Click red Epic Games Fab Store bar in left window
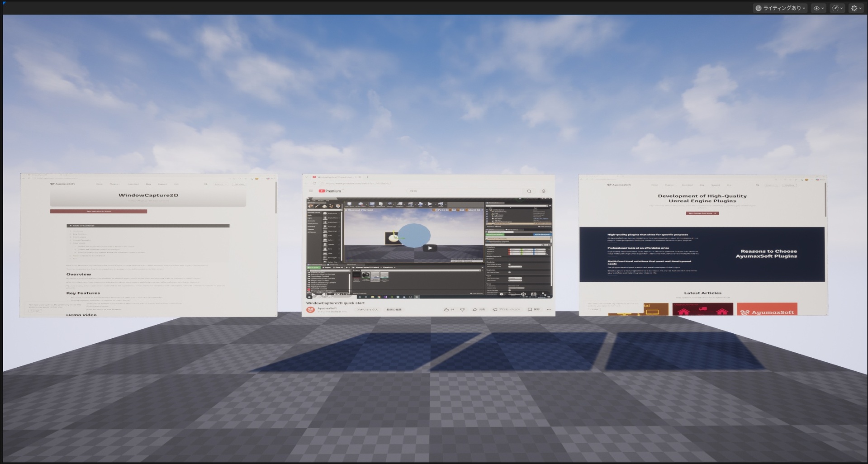The image size is (868, 464). tap(99, 211)
